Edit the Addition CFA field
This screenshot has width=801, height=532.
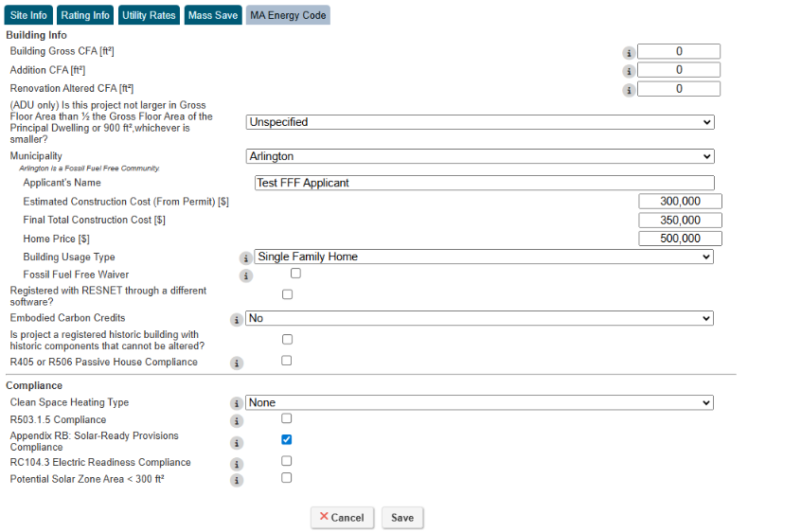[679, 70]
